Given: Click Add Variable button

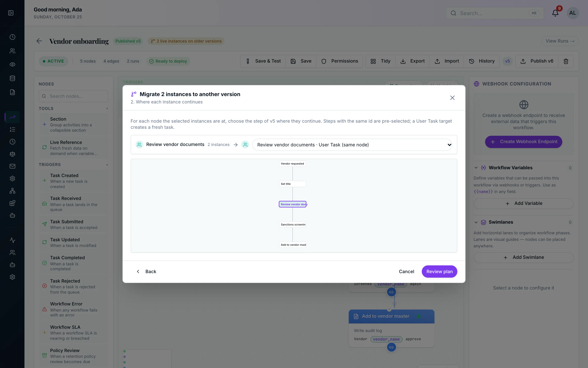Looking at the screenshot, I should coord(523,203).
